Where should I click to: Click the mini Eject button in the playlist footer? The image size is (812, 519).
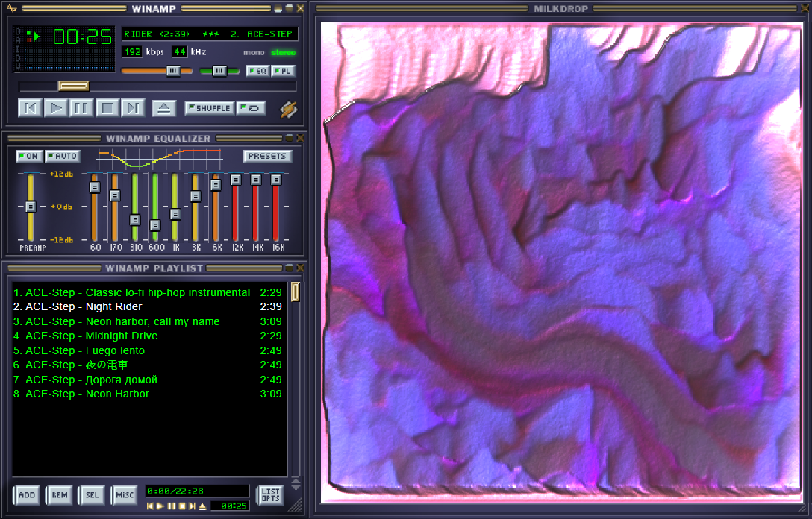[202, 506]
